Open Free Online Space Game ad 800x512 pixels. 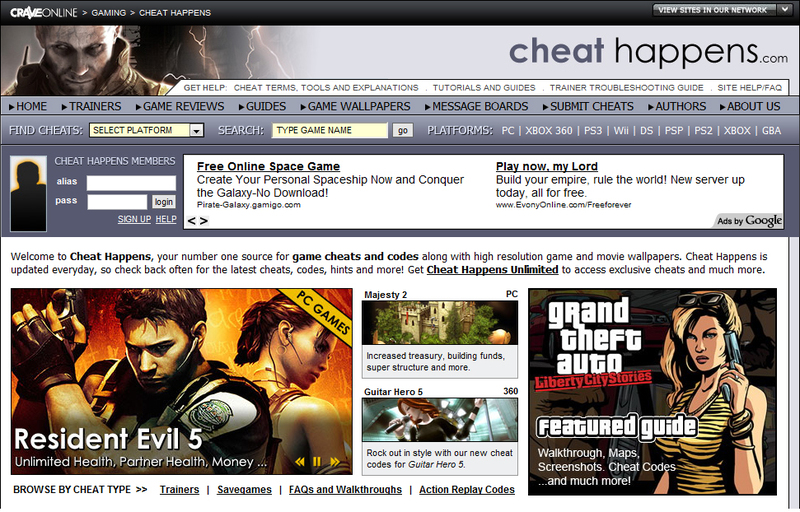coord(268,166)
